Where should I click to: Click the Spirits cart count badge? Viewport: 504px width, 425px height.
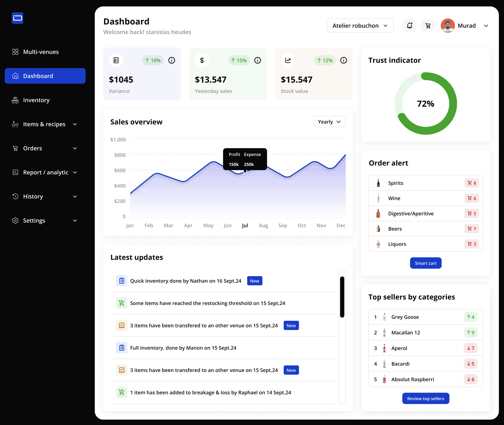pos(472,183)
